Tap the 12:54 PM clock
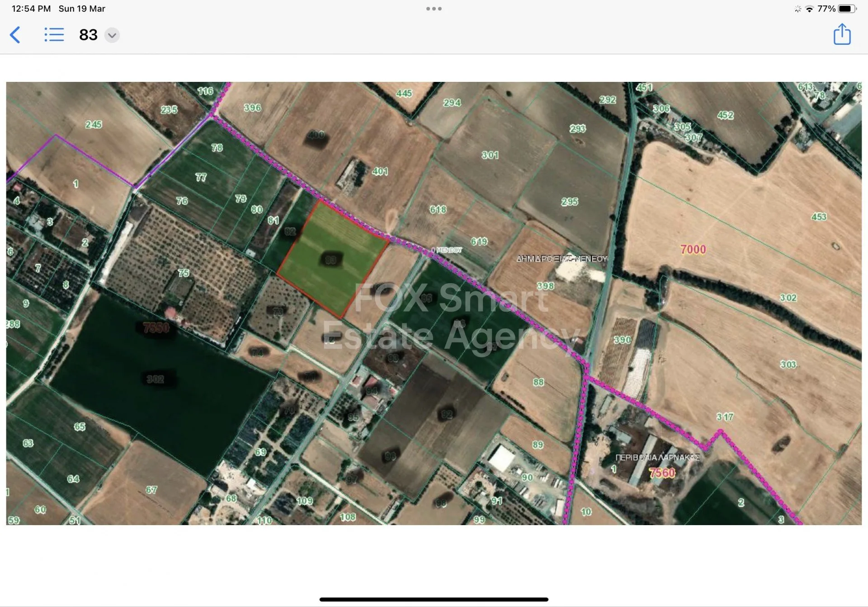This screenshot has width=868, height=607. 31,9
